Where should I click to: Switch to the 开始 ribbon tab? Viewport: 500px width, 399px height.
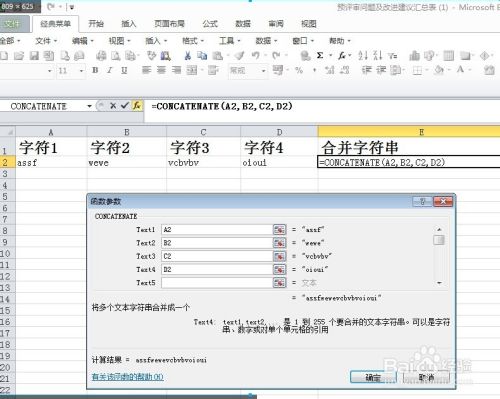pyautogui.click(x=96, y=24)
